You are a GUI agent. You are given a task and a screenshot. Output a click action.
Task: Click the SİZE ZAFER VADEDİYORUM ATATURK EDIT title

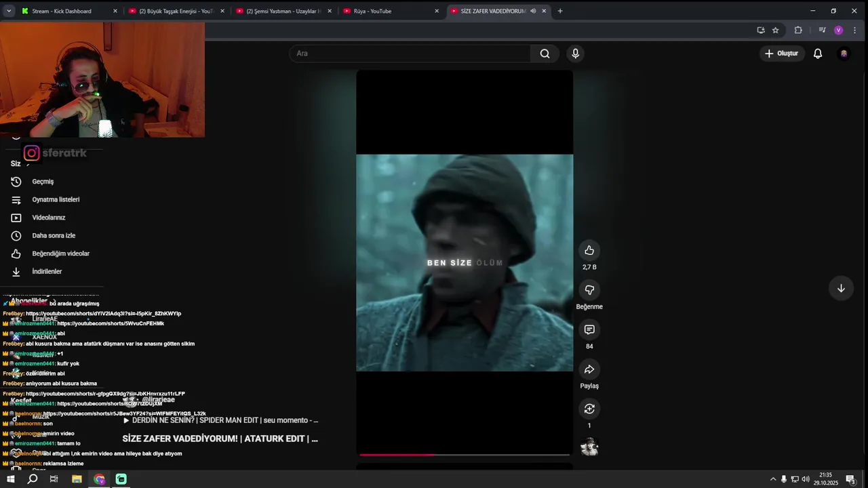(x=220, y=439)
